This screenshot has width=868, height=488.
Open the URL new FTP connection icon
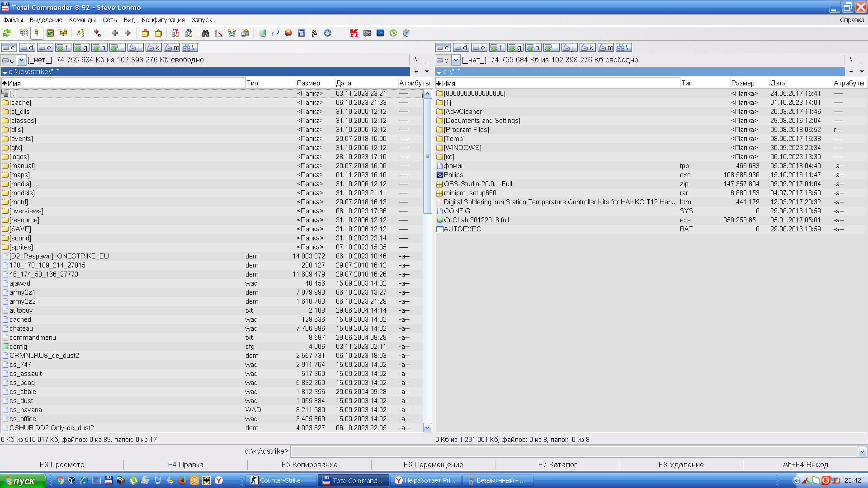pos(189,33)
